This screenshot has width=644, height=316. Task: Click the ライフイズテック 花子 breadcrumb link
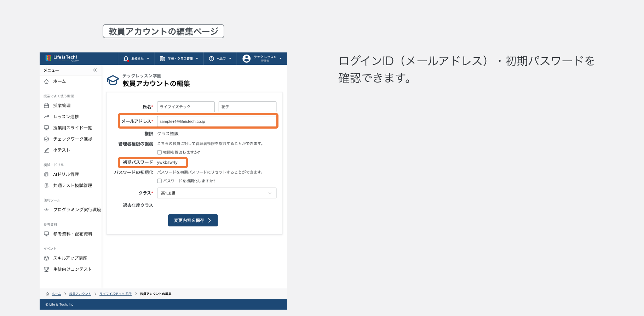pyautogui.click(x=115, y=294)
